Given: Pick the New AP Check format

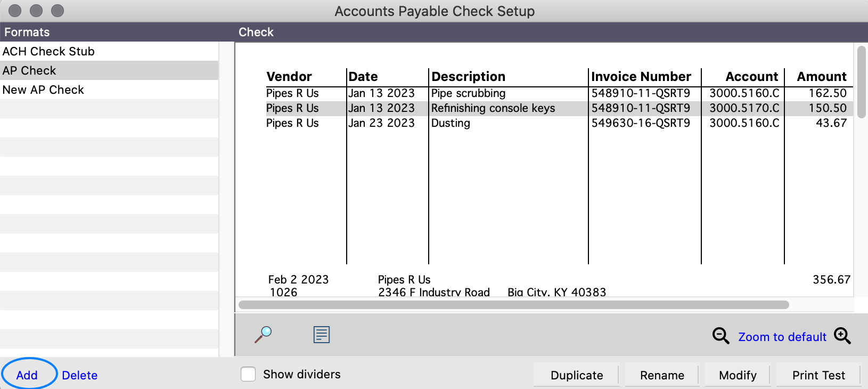Looking at the screenshot, I should [x=43, y=90].
